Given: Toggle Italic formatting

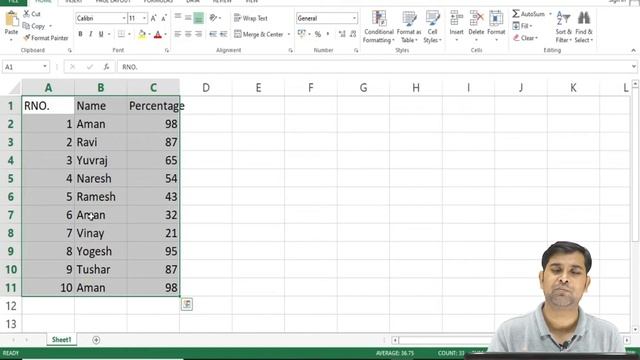Looking at the screenshot, I should pos(91,34).
